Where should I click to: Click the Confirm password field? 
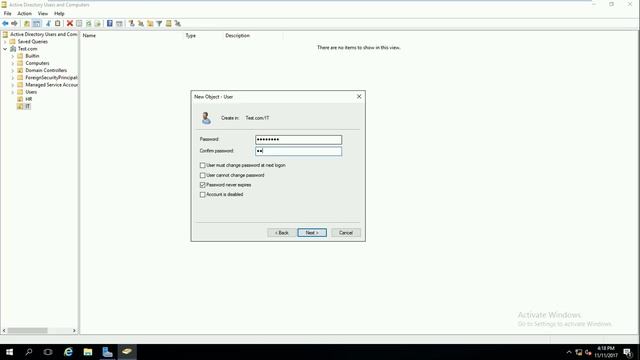pos(298,151)
